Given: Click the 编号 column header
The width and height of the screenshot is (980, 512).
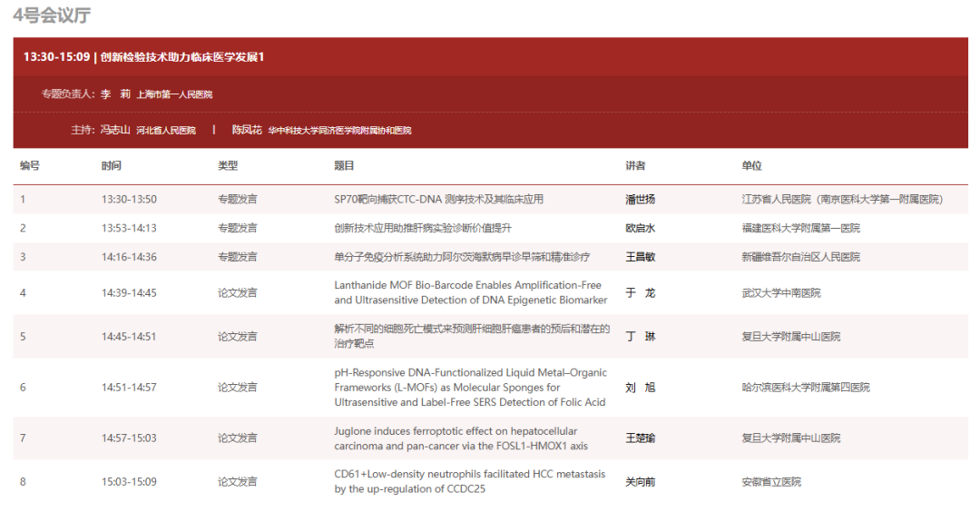Looking at the screenshot, I should [29, 165].
